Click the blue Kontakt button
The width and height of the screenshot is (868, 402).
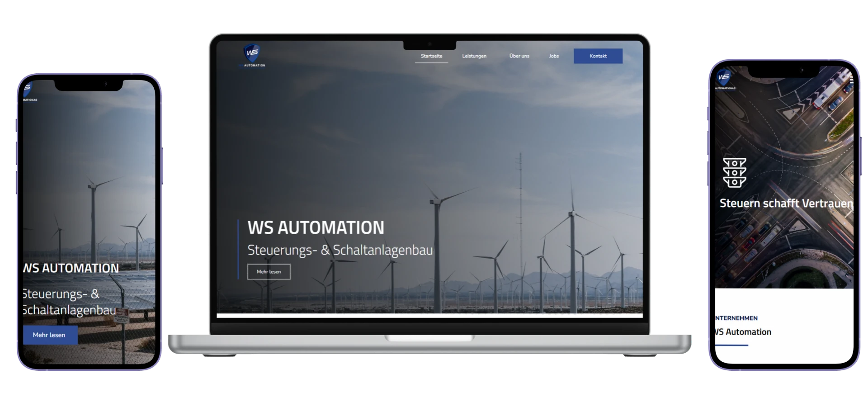point(598,56)
